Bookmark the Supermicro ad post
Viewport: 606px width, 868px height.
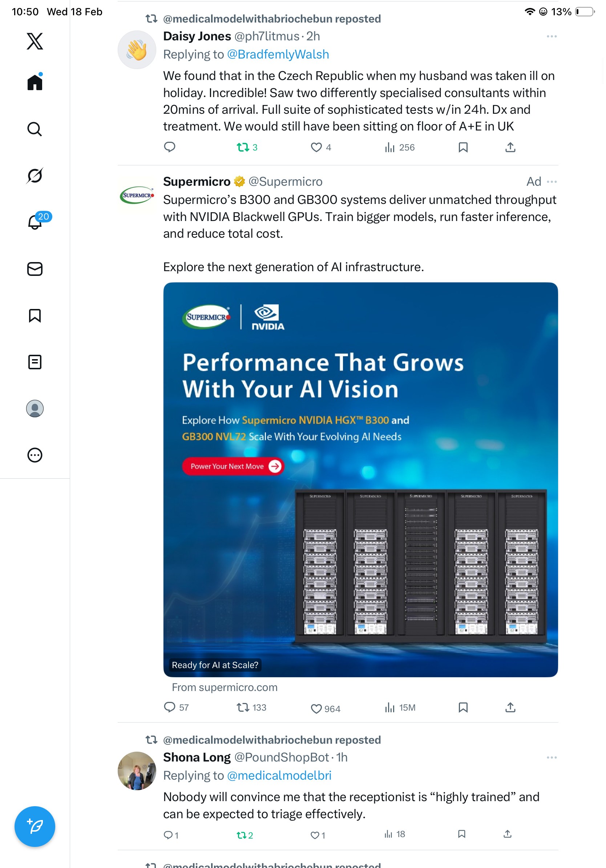(x=463, y=707)
